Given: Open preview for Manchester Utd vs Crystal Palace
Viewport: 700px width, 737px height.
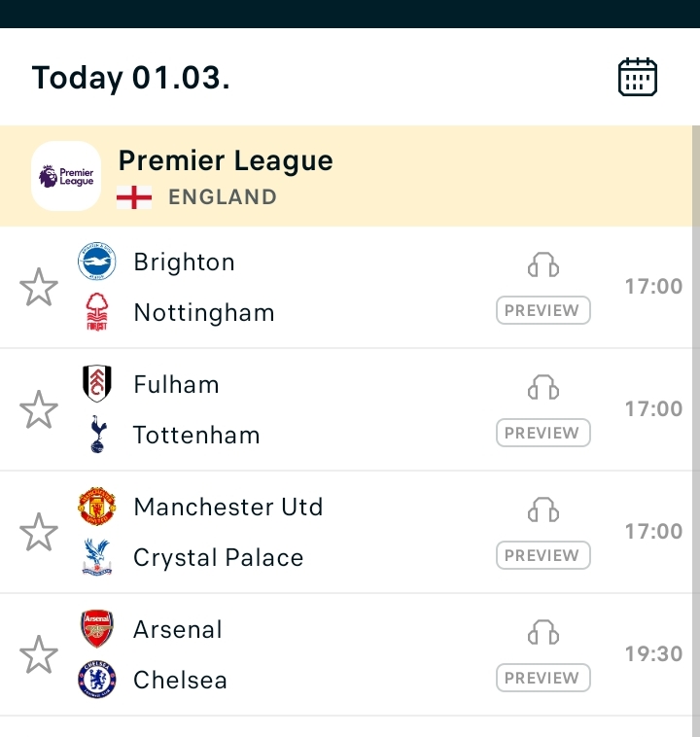Looking at the screenshot, I should (542, 556).
